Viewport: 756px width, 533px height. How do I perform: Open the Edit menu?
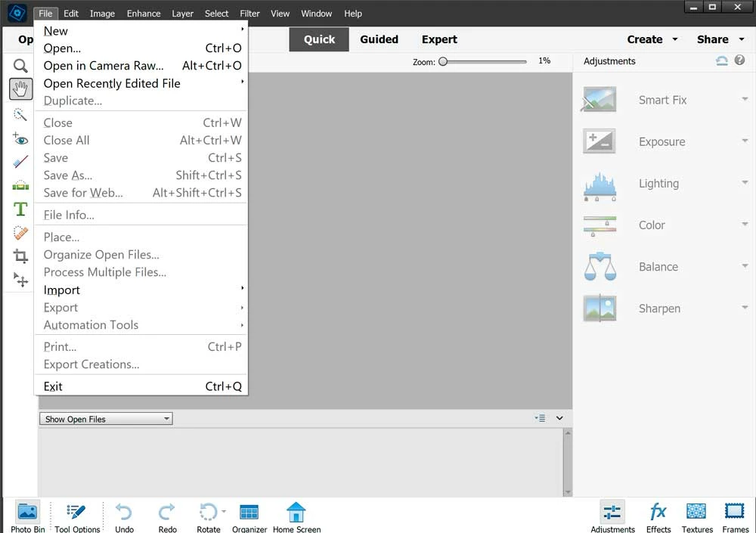pyautogui.click(x=71, y=14)
